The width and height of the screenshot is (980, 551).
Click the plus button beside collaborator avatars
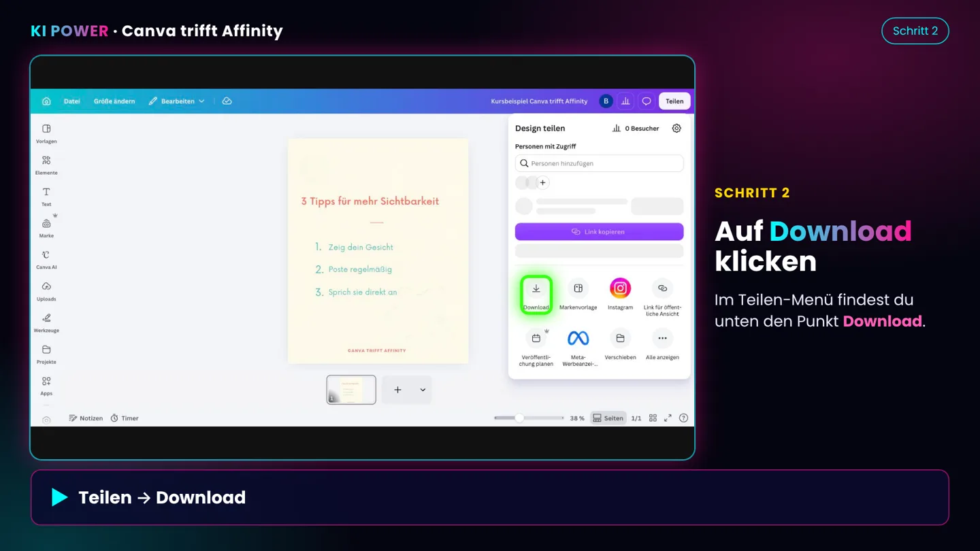point(542,182)
